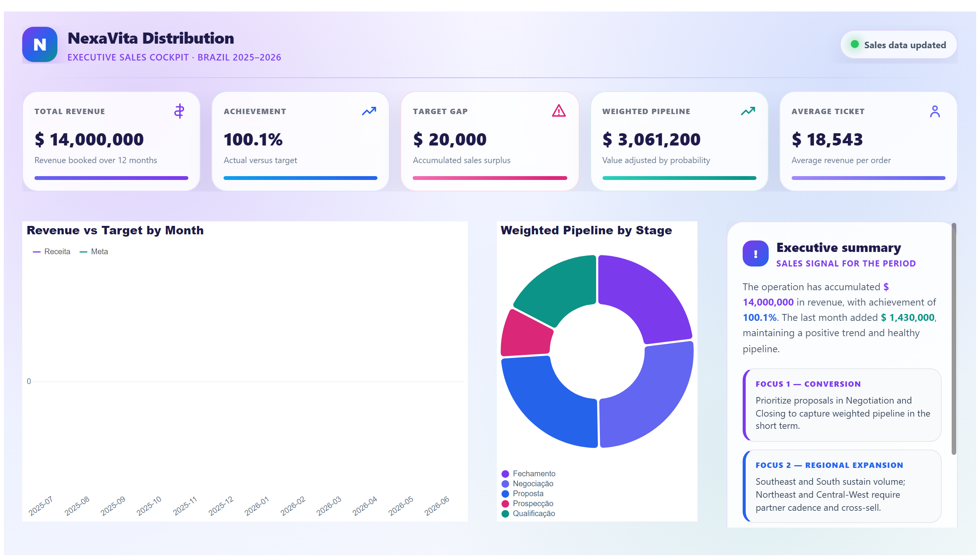Toggle Prospecção in the pipeline legend
The image size is (980, 559).
(x=528, y=504)
